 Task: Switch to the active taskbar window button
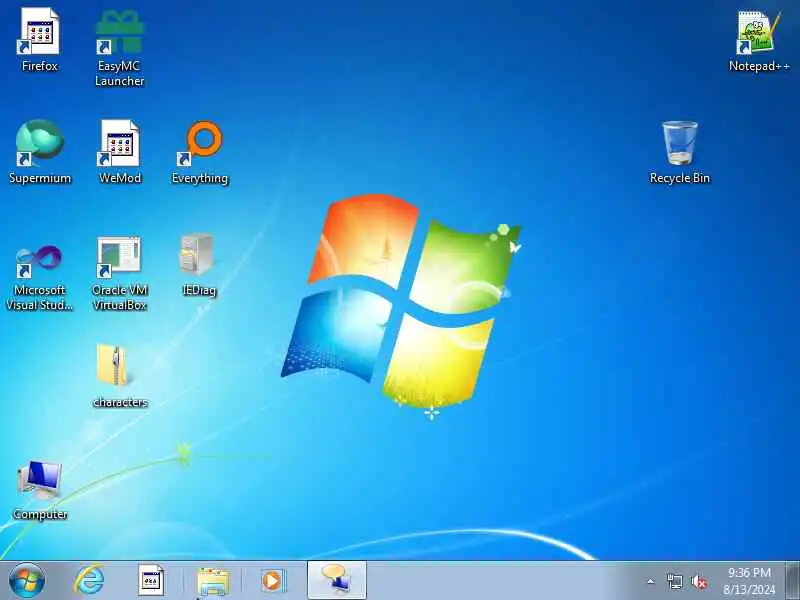tap(337, 581)
